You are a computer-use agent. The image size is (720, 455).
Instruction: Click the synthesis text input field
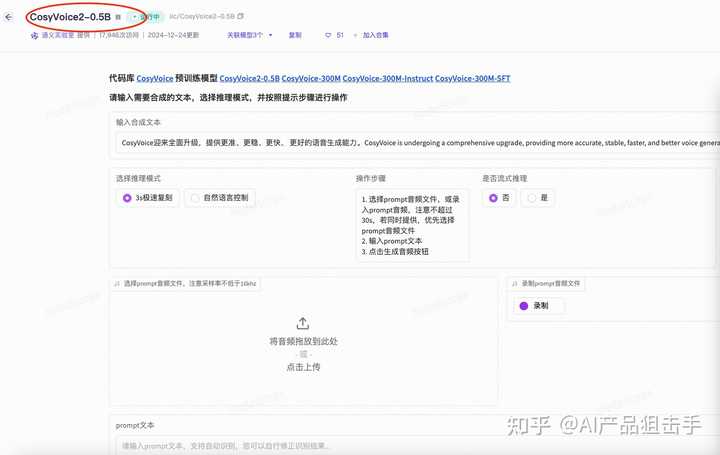tap(417, 143)
